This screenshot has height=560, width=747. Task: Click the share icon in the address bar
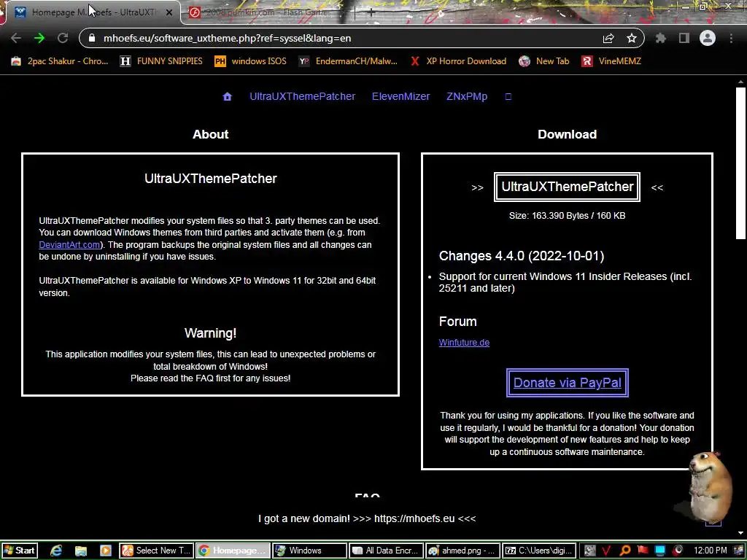click(608, 38)
